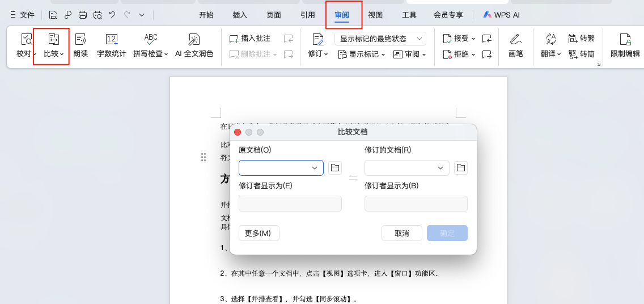644x304 pixels.
Task: Click 接受 to accept change
Action: 459,39
